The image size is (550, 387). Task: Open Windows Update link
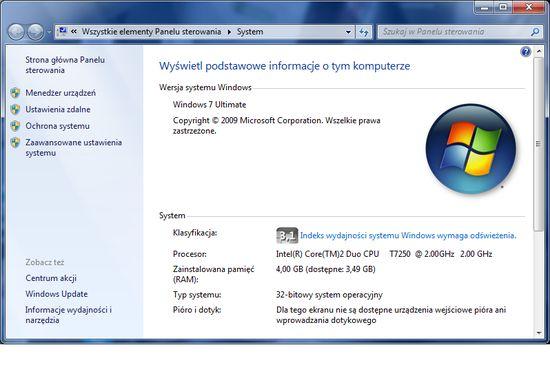pyautogui.click(x=56, y=294)
